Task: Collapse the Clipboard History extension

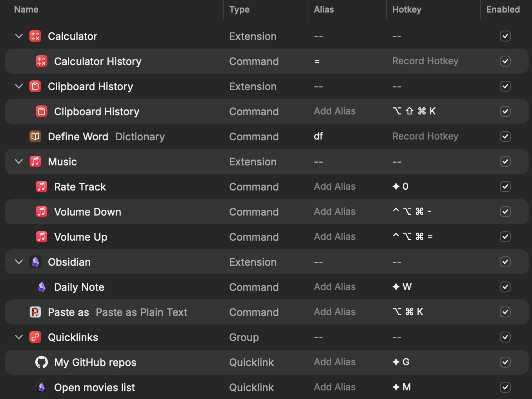Action: coord(19,86)
